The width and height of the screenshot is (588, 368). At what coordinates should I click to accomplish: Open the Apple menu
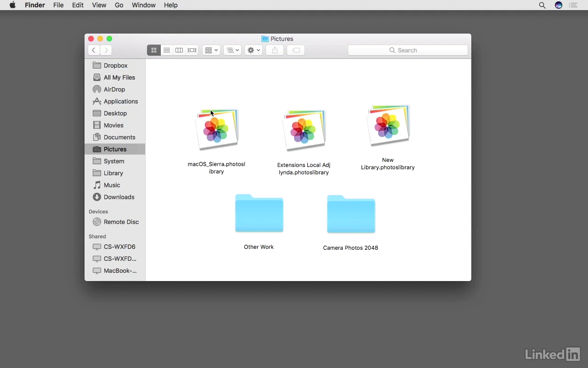click(x=12, y=5)
